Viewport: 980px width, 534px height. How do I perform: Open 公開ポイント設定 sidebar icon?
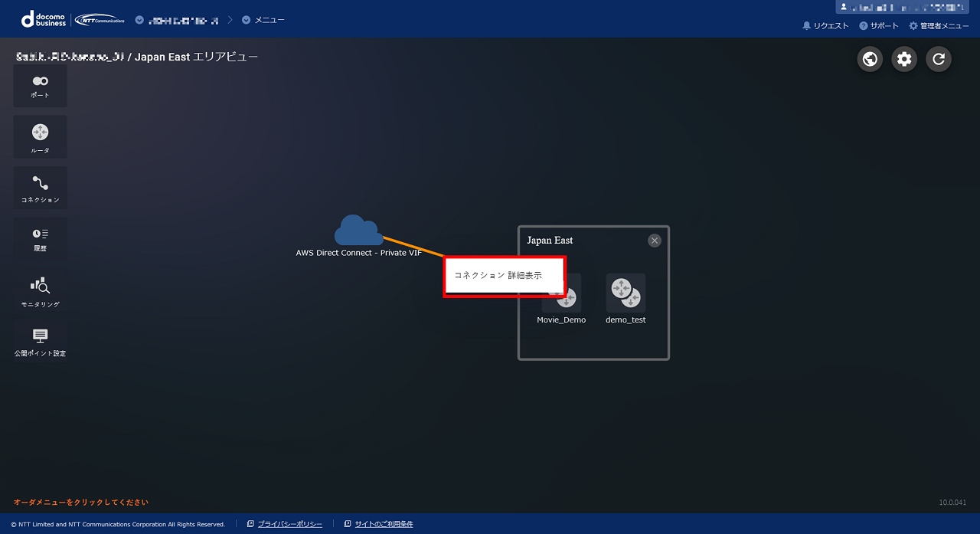40,341
